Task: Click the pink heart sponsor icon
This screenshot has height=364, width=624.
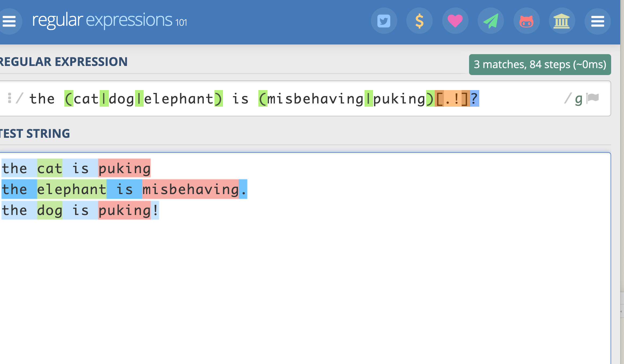Action: (455, 21)
